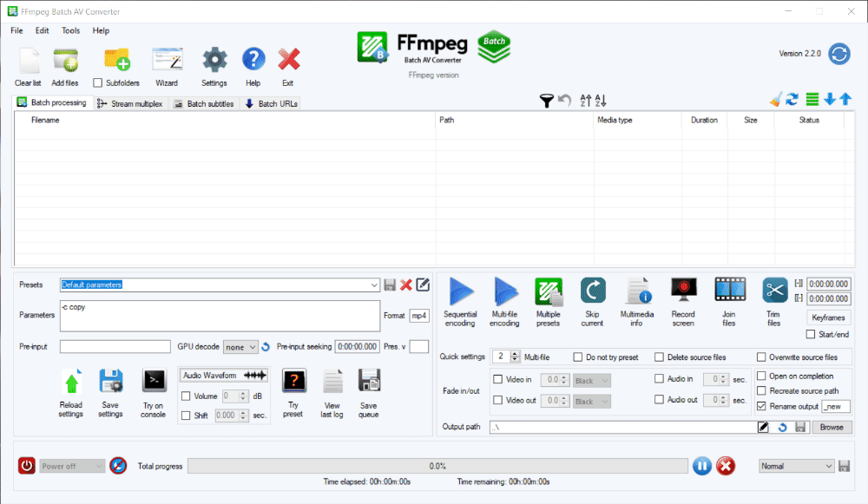Open the Settings gear icon
The height and width of the screenshot is (504, 868).
point(214,60)
